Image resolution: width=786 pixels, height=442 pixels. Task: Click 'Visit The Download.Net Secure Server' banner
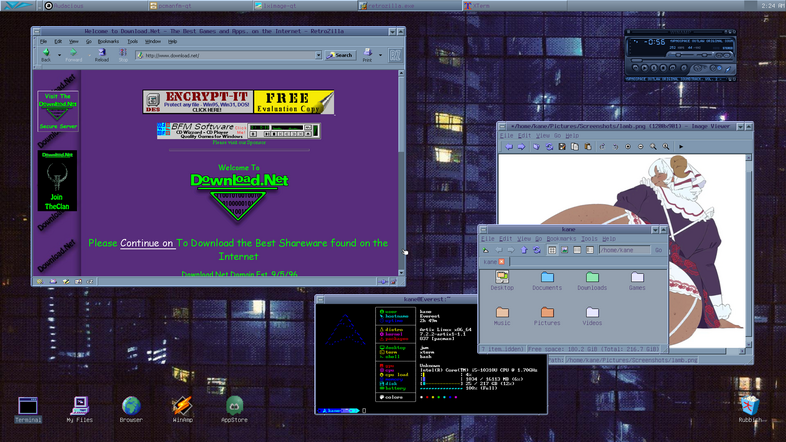pos(58,111)
